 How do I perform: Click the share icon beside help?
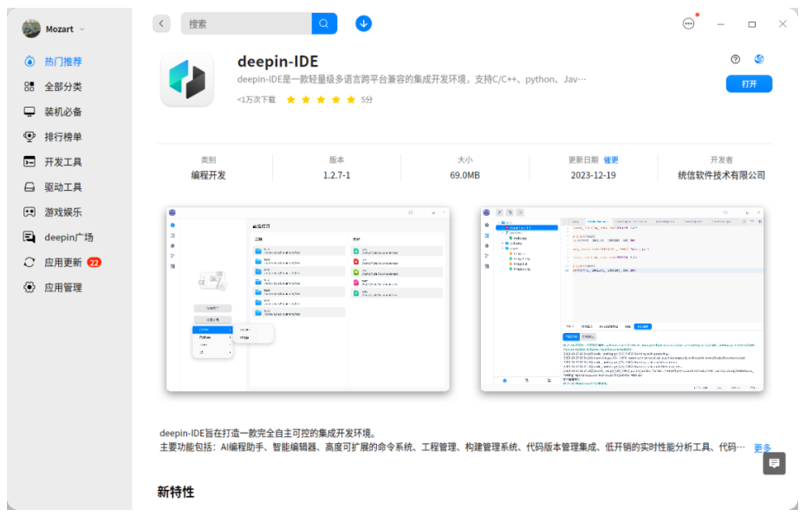759,59
